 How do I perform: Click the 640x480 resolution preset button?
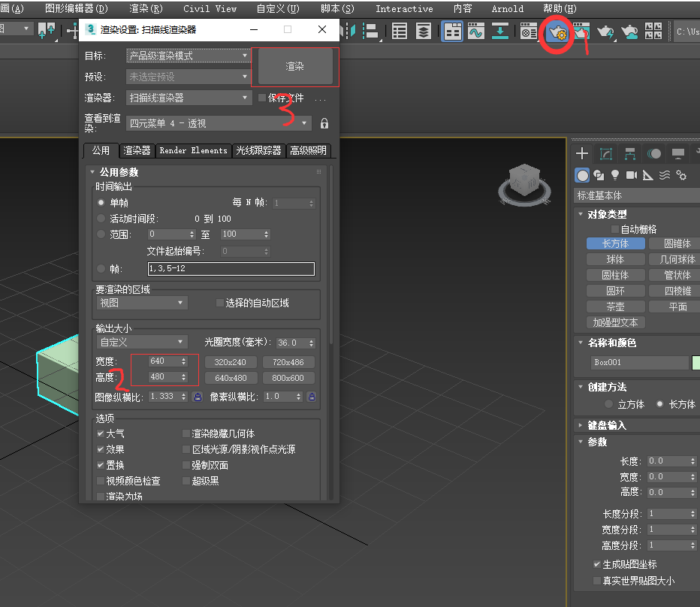point(230,378)
